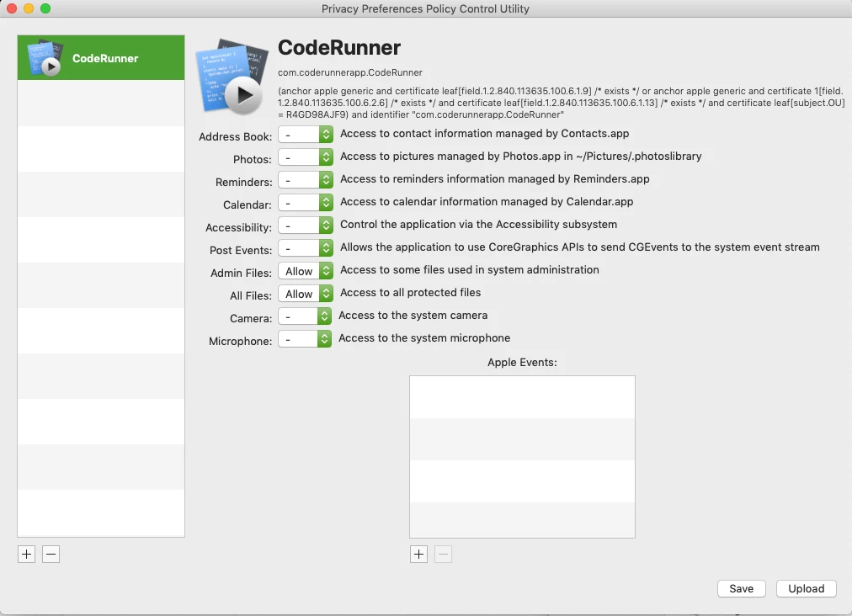The image size is (852, 616).
Task: Add an Apple Events entry with plus
Action: (419, 554)
